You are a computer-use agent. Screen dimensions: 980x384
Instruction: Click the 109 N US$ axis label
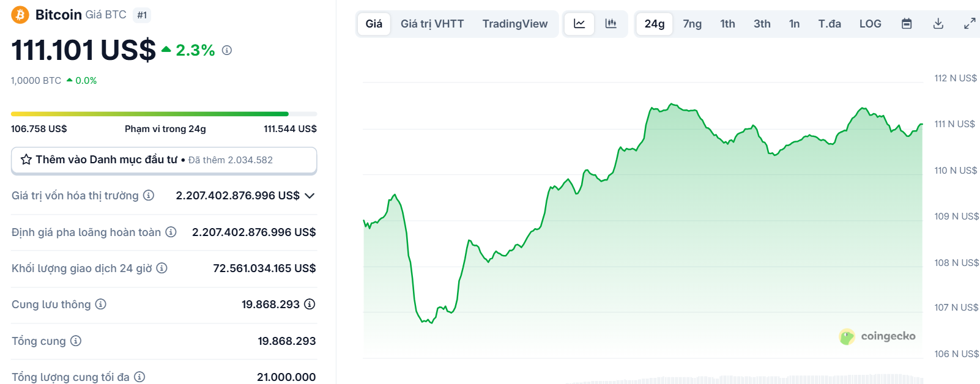coord(956,216)
